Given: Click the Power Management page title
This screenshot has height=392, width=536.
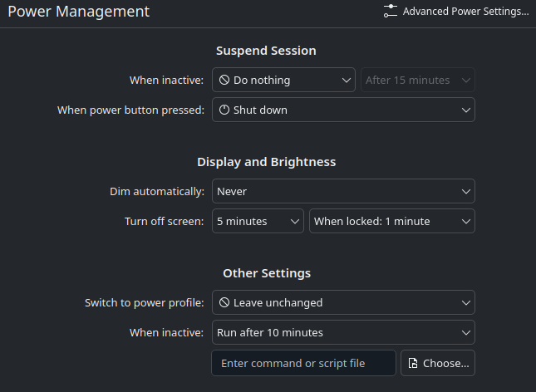Looking at the screenshot, I should pos(78,12).
